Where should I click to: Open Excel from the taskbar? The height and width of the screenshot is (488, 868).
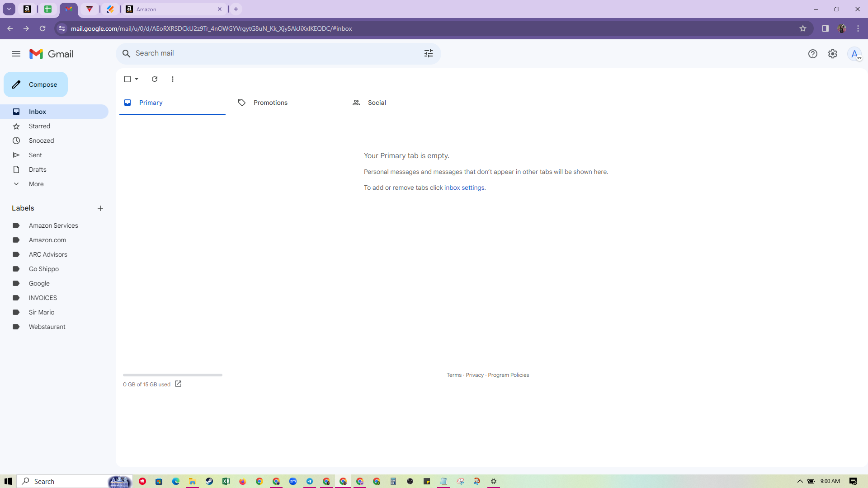pyautogui.click(x=226, y=481)
